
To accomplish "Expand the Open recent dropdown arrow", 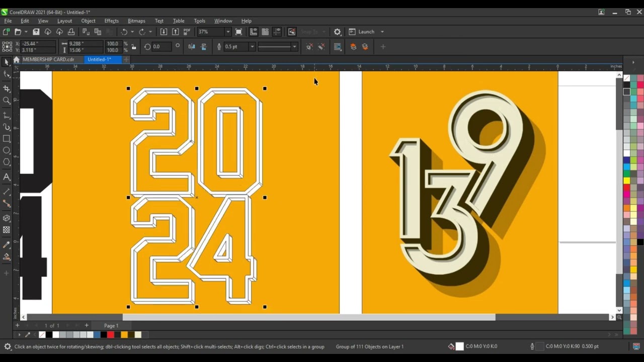I will 26,32.
